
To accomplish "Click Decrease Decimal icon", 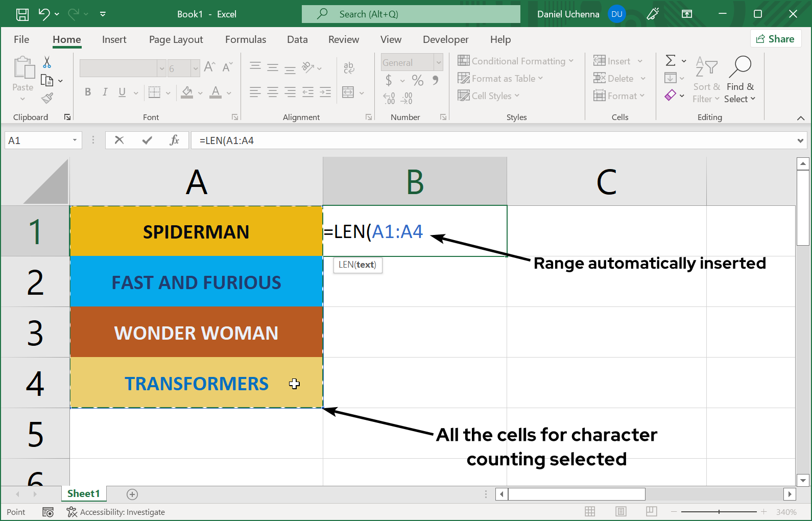I will point(407,98).
